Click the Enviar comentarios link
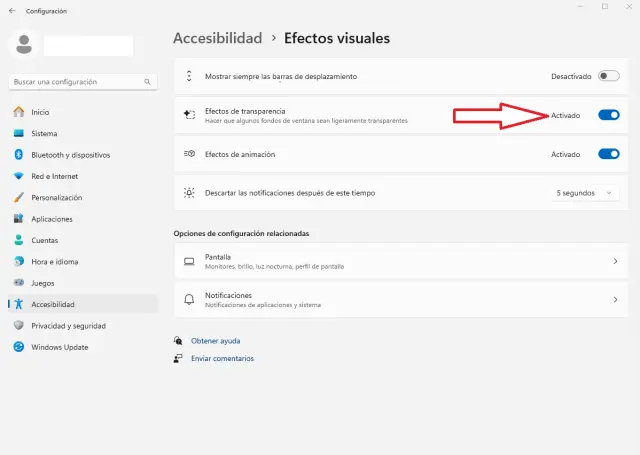The image size is (640, 455). [x=222, y=358]
